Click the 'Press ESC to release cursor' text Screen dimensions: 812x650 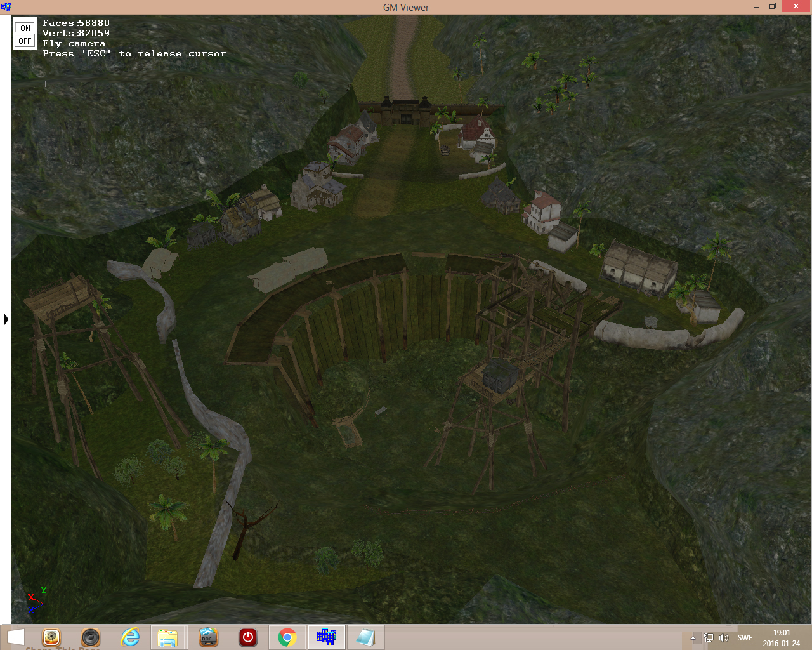point(134,54)
